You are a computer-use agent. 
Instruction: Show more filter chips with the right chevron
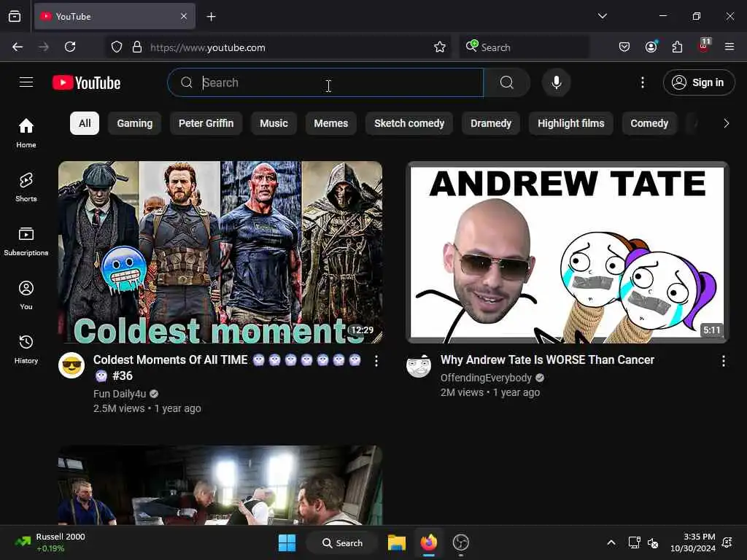726,123
